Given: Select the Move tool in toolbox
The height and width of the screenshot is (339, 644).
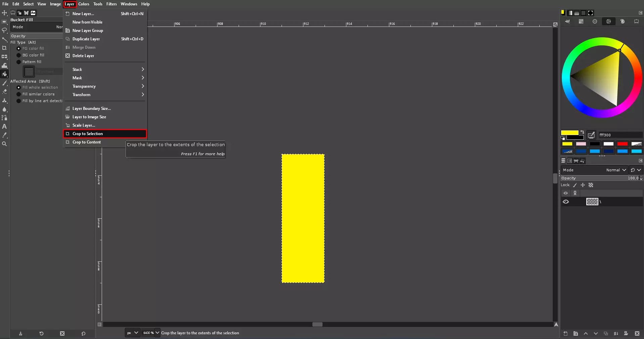Looking at the screenshot, I should point(4,13).
